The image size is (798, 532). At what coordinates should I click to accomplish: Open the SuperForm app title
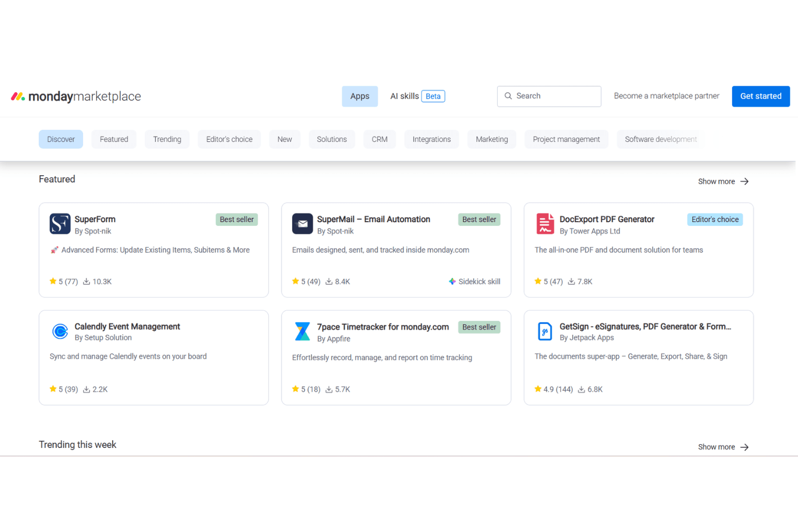click(95, 219)
